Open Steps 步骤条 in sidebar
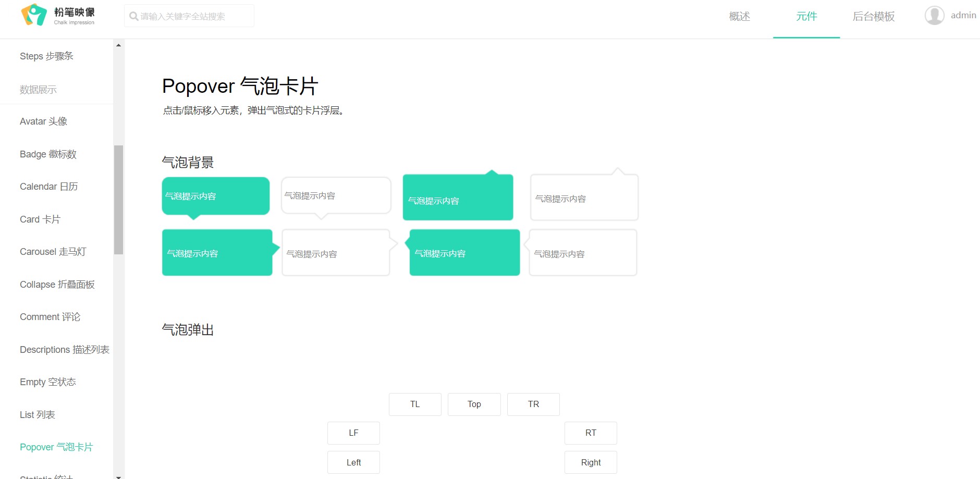Screen dimensions: 980x479 46,56
